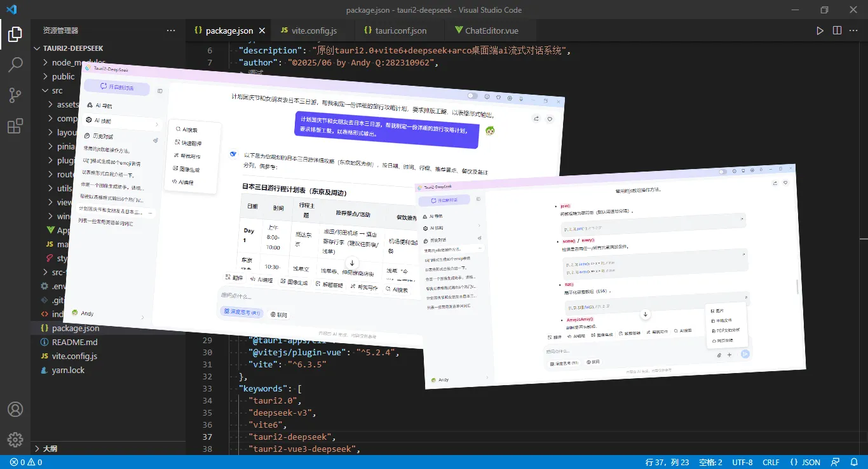This screenshot has width=868, height=469.
Task: Click the chat scrollbar in the JS-array window
Action: click(797, 286)
